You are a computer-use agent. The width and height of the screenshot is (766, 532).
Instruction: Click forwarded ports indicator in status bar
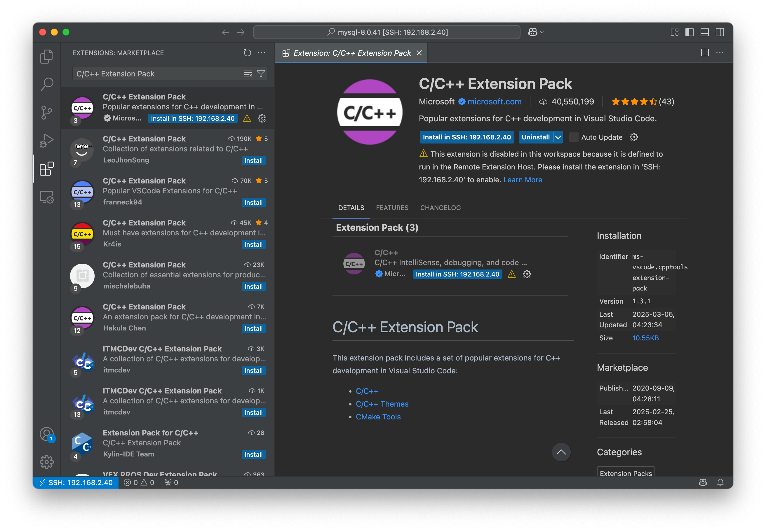171,482
